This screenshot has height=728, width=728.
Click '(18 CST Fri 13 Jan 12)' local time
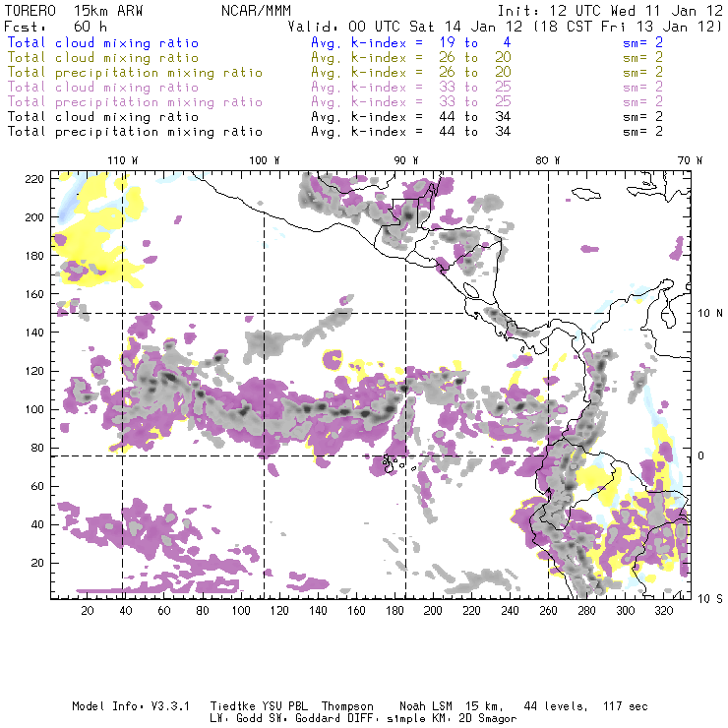click(628, 27)
